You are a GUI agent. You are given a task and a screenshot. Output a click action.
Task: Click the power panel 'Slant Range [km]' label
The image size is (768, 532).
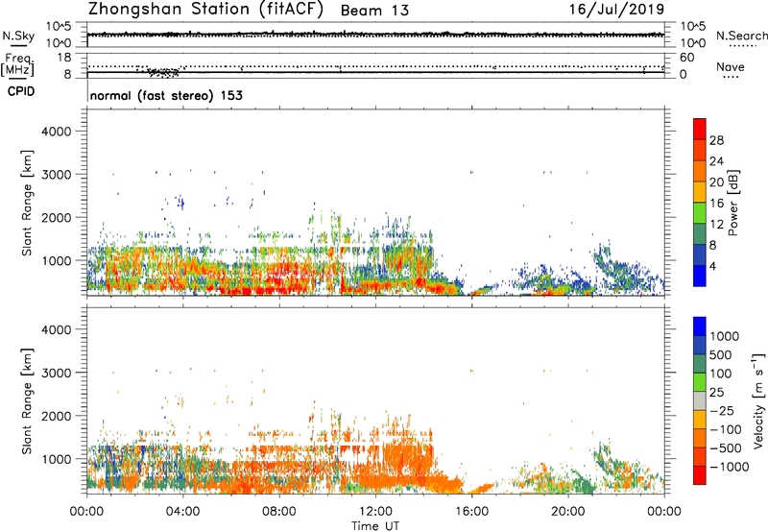point(27,203)
